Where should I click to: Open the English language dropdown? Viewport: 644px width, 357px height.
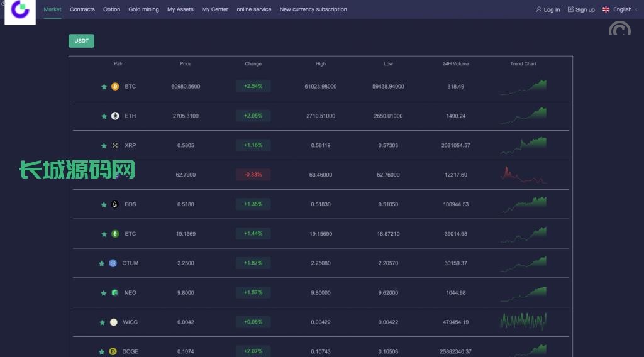click(x=617, y=9)
